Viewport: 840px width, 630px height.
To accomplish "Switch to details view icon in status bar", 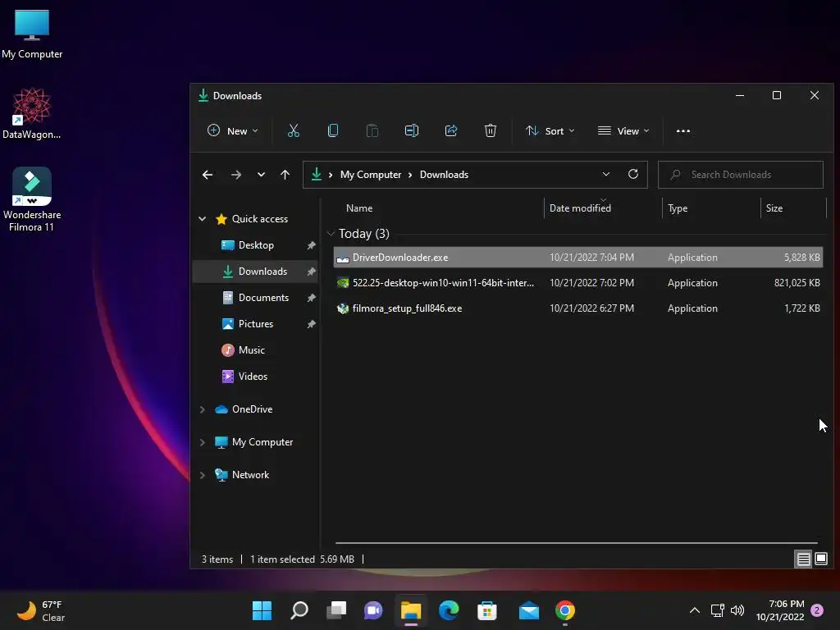I will [x=803, y=559].
